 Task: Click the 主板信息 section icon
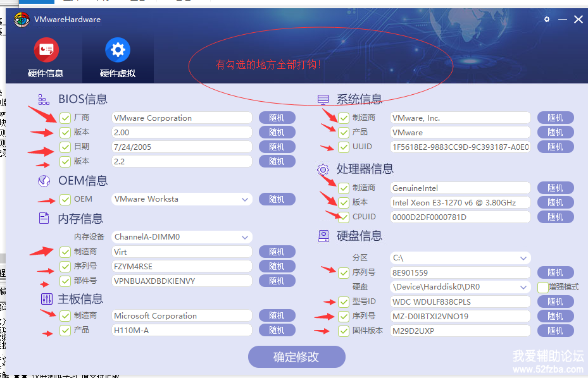click(46, 299)
